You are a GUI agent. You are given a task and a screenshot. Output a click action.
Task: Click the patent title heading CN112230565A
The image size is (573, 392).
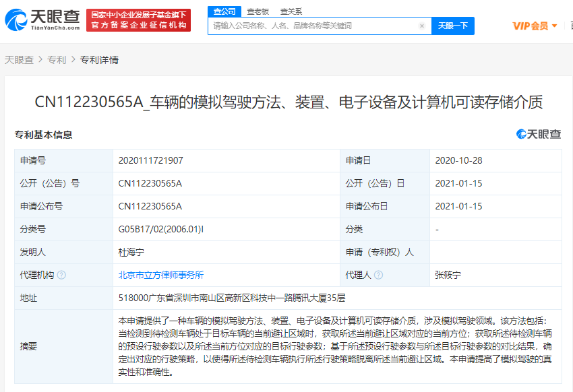pyautogui.click(x=289, y=102)
